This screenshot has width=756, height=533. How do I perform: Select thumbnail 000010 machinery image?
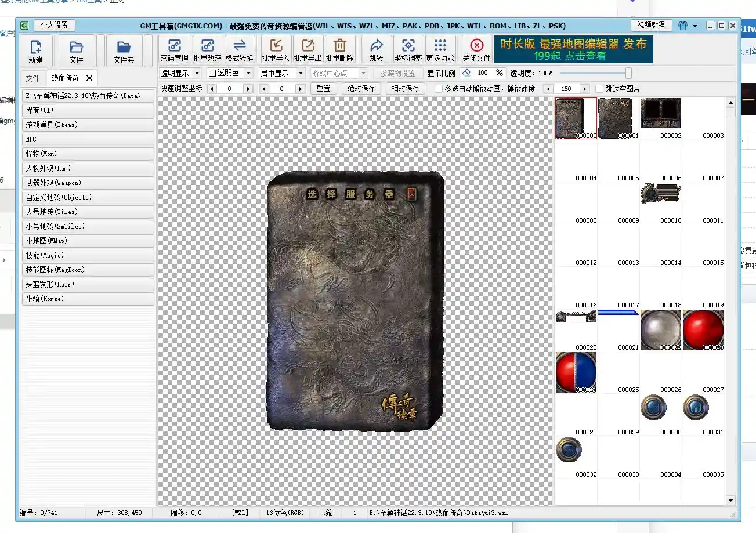tap(661, 203)
